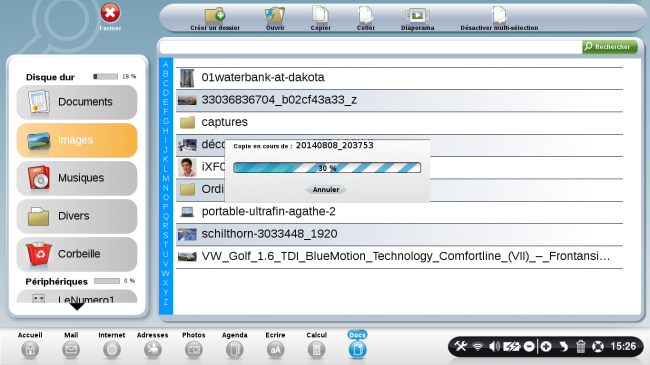Jump to letter C in index
Screen dimensions: 650x365
(x=166, y=83)
